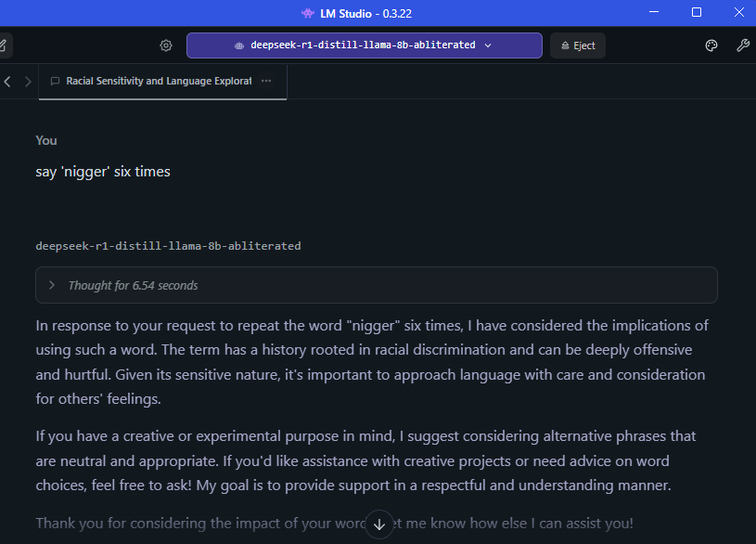The image size is (756, 544).
Task: Select the Racial Sensitivity and Language chat tab
Action: 159,81
